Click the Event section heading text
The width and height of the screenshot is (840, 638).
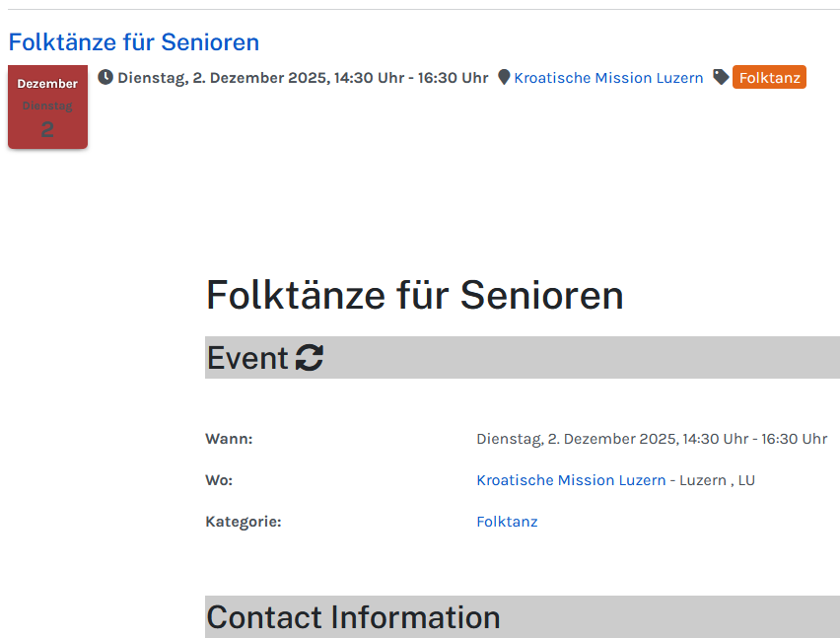tap(247, 358)
